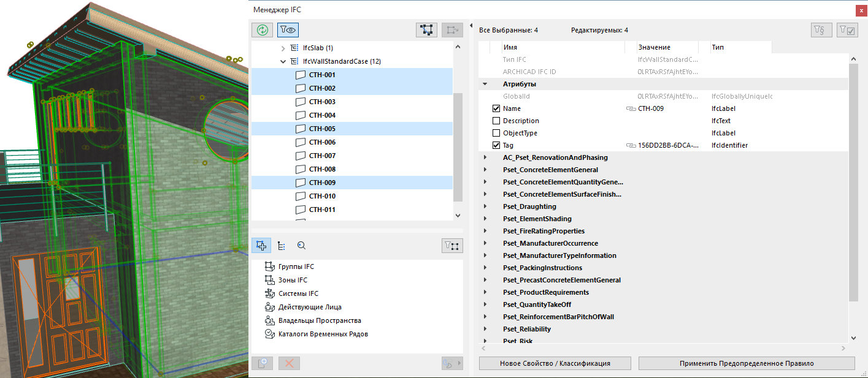Select Группы IFC in the assignments list

[296, 266]
